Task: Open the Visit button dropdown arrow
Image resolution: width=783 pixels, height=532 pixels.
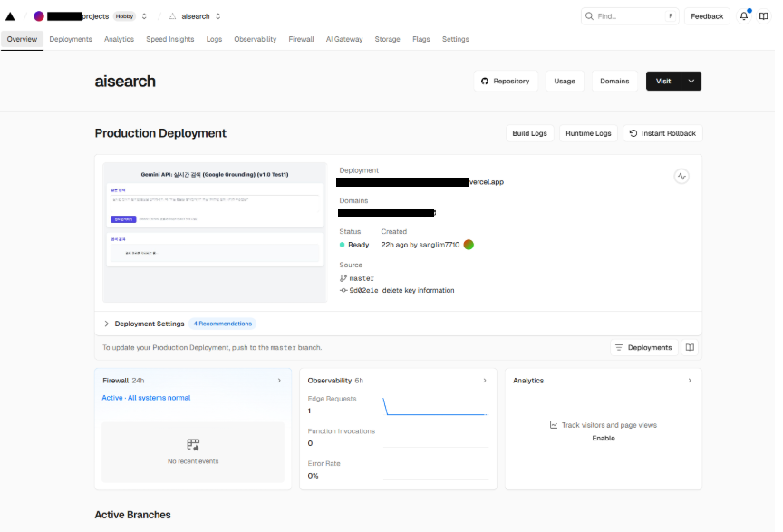Action: (691, 81)
